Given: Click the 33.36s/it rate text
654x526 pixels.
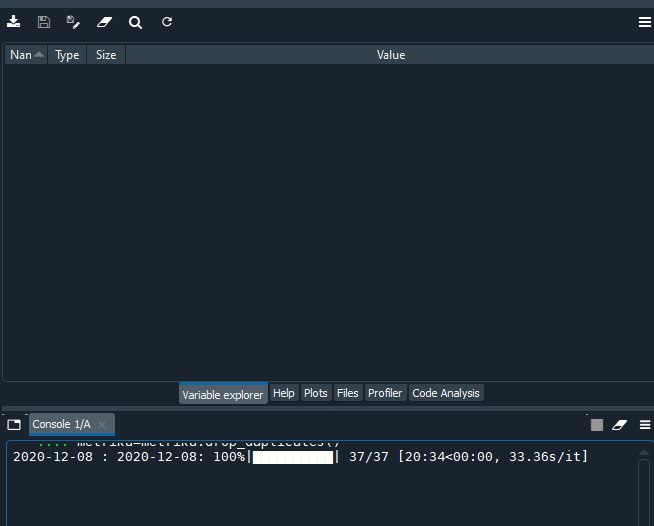Looking at the screenshot, I should [x=545, y=457].
